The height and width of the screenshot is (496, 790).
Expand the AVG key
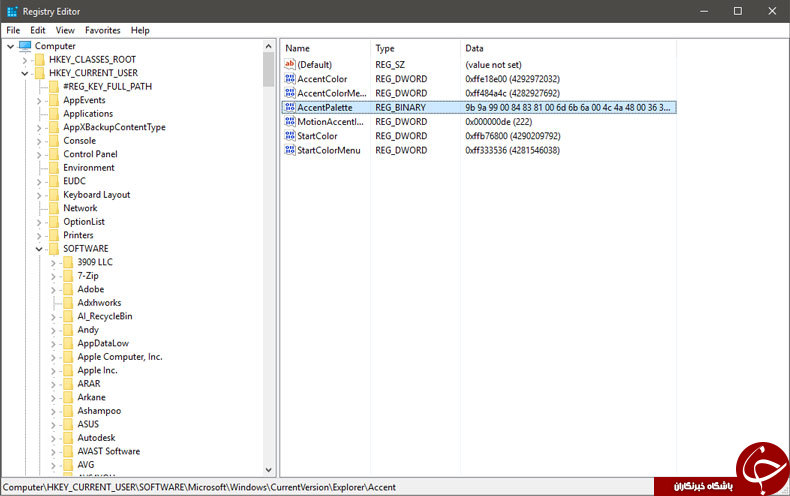(x=53, y=465)
